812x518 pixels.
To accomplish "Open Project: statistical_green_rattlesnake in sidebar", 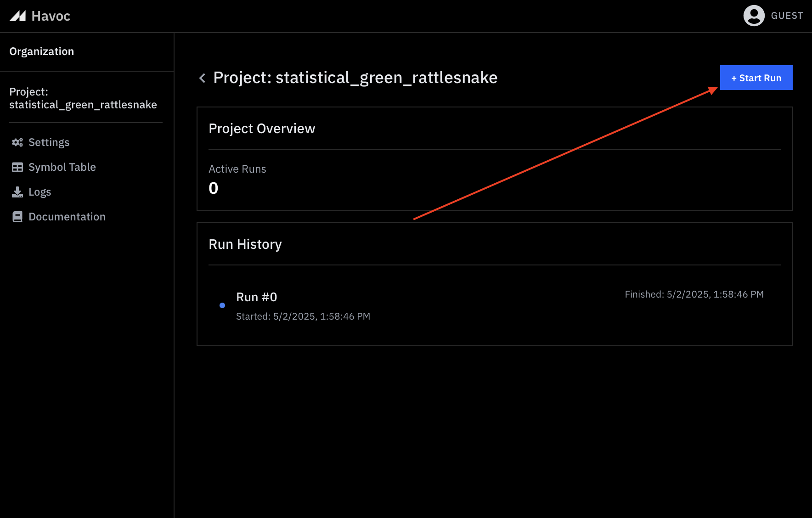I will [x=83, y=98].
